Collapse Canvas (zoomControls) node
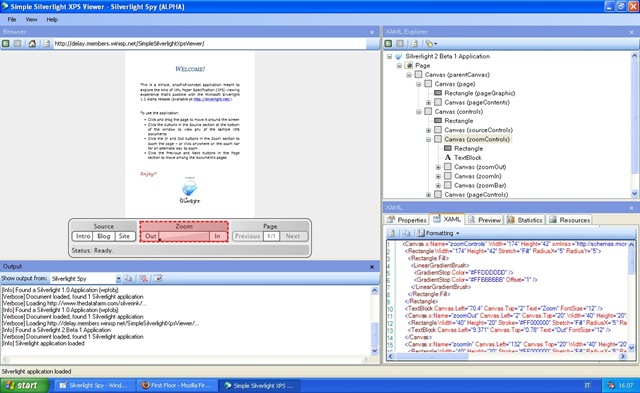Screen dimensions: 640x393 [x=429, y=139]
